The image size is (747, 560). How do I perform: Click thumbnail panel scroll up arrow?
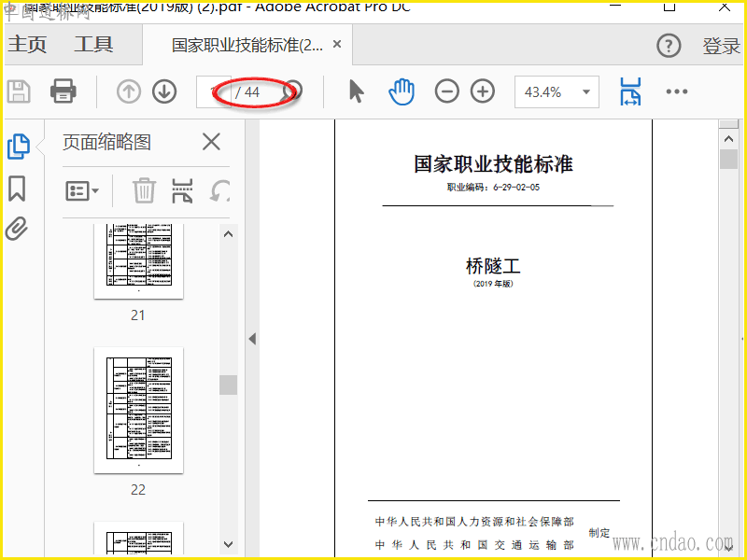tap(228, 234)
